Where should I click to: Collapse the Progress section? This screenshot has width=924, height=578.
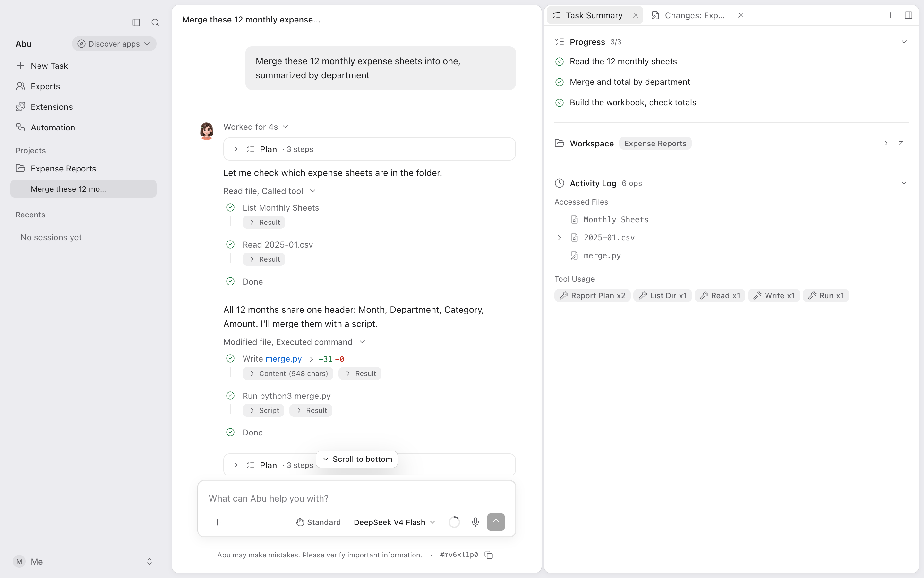[904, 42]
